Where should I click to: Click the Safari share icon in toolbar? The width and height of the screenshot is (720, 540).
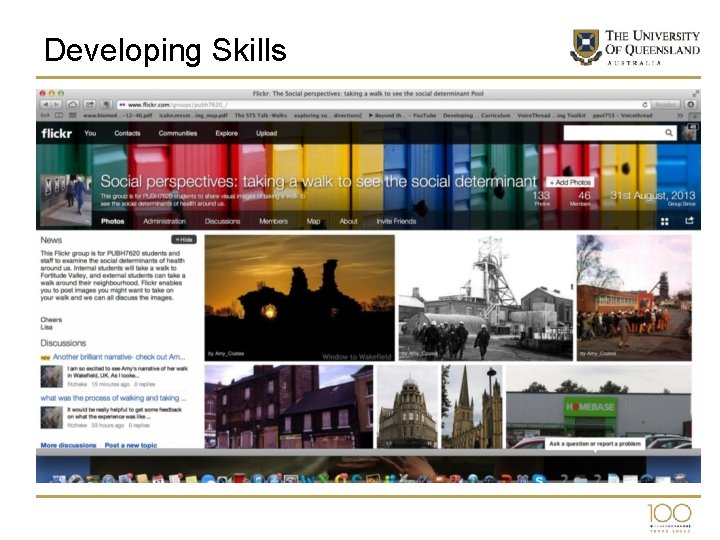click(90, 105)
